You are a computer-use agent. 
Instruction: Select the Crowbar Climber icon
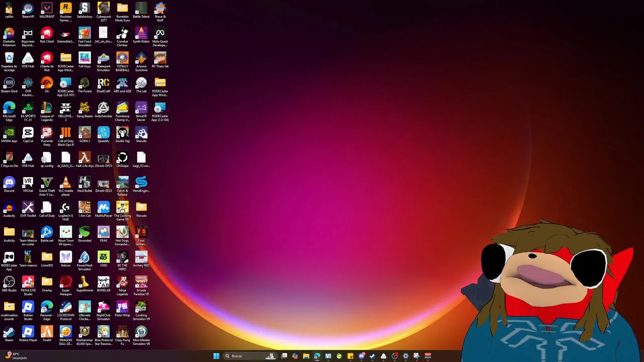[122, 37]
